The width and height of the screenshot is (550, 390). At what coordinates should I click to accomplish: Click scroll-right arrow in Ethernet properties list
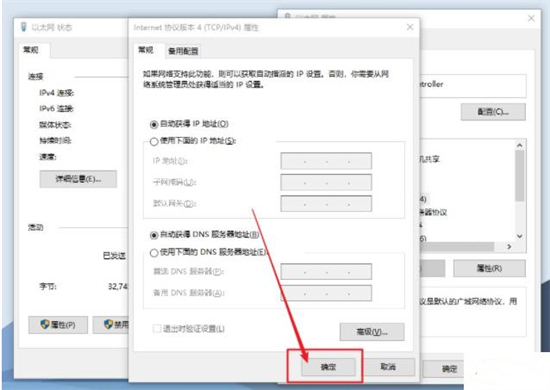[x=509, y=247]
